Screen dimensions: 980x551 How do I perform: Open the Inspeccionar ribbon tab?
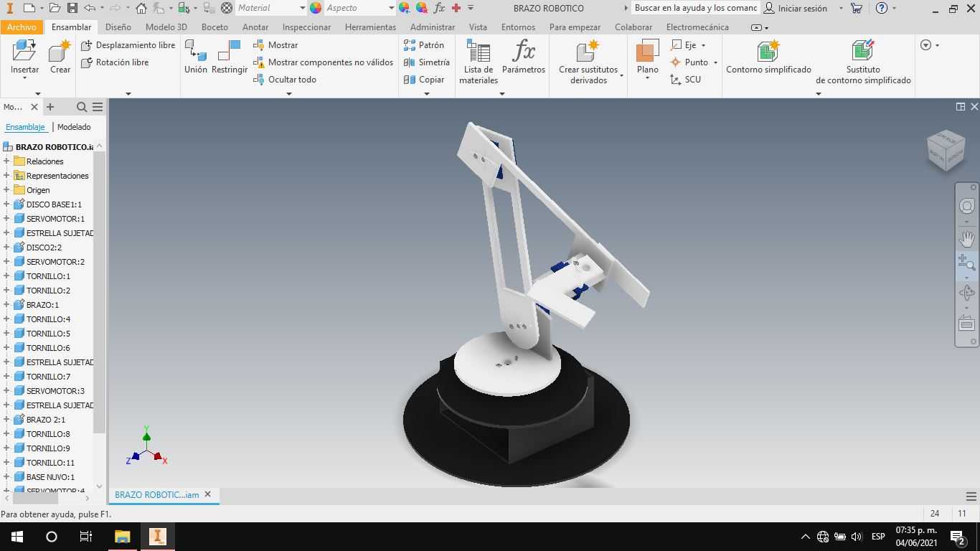tap(306, 27)
